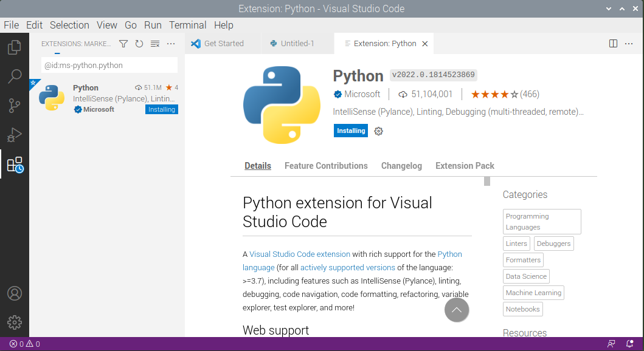Screen dimensions: 644x351
Task: Switch to the Get Started tab
Action: coord(223,44)
